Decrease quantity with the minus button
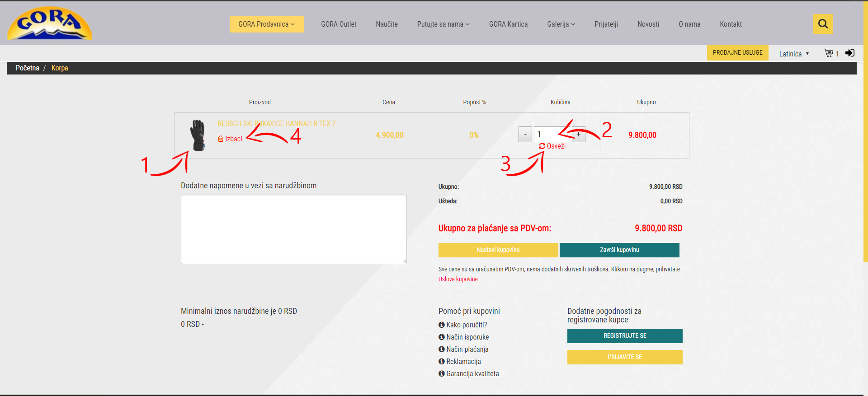Viewport: 868px width, 396px height. point(525,135)
